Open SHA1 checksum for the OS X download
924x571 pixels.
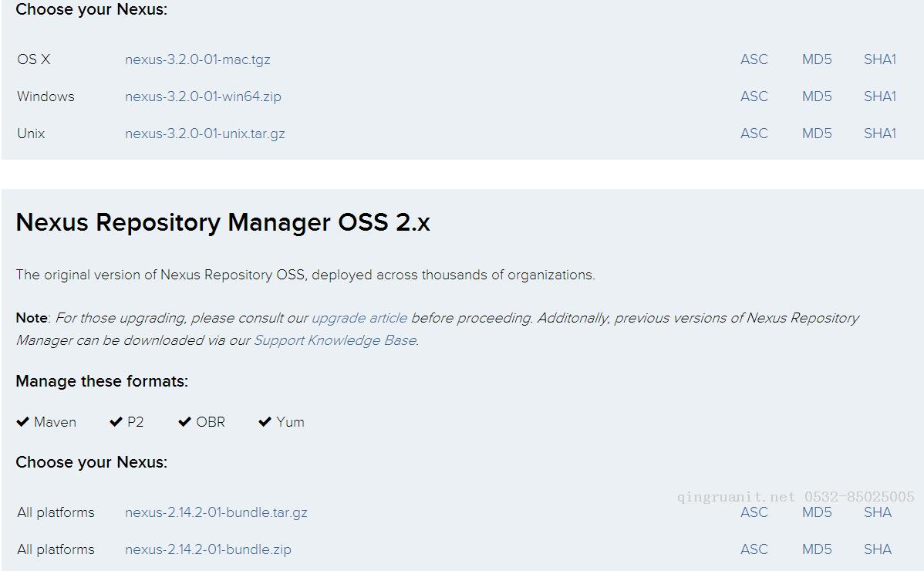pyautogui.click(x=880, y=59)
